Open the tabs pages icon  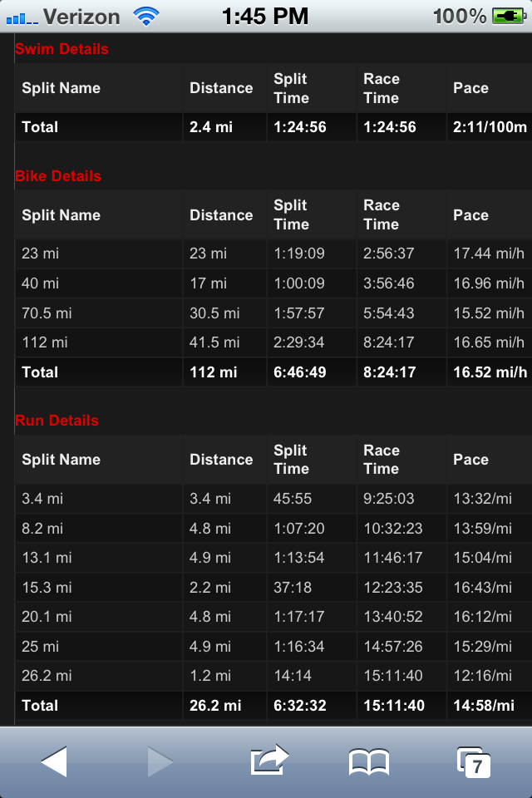click(474, 762)
